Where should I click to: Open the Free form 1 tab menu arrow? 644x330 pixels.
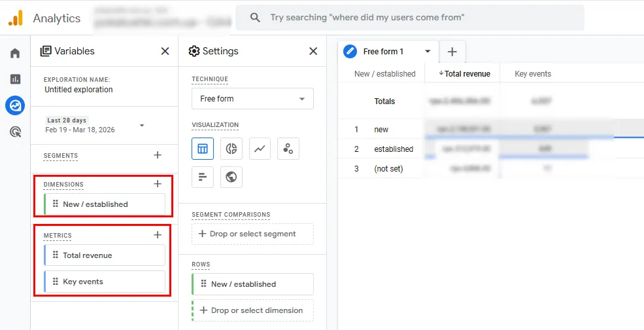[x=428, y=51]
